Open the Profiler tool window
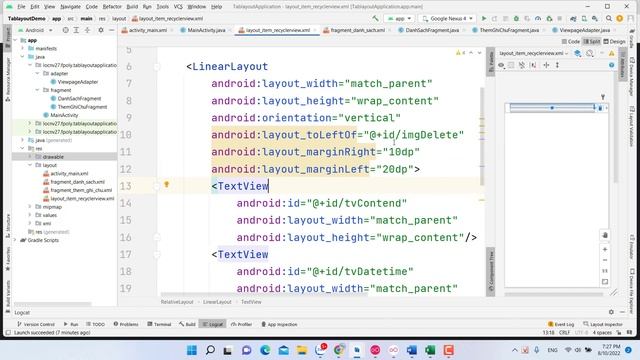This screenshot has height=360, width=640. [241, 324]
